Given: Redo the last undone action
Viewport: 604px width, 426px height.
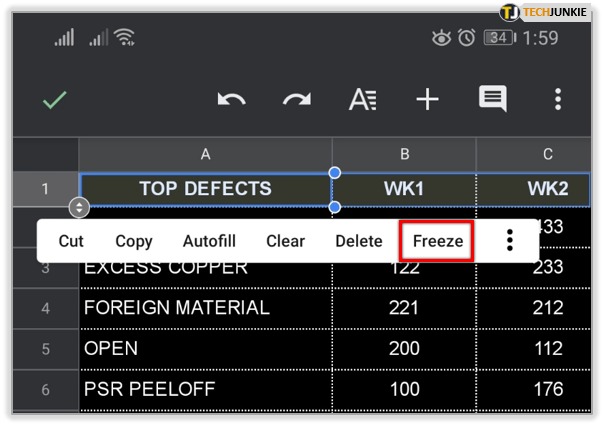Looking at the screenshot, I should coord(297,100).
